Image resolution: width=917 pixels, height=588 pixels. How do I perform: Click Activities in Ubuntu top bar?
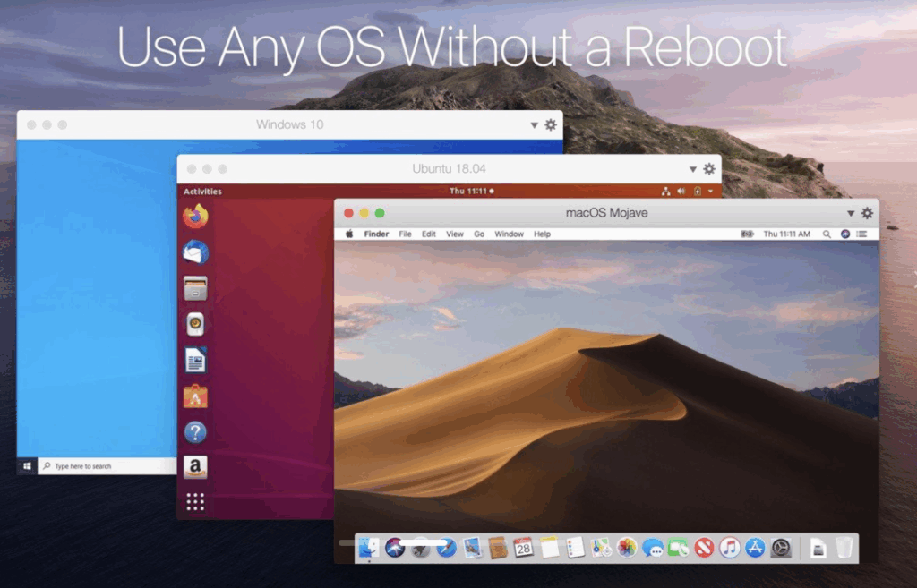pyautogui.click(x=202, y=192)
